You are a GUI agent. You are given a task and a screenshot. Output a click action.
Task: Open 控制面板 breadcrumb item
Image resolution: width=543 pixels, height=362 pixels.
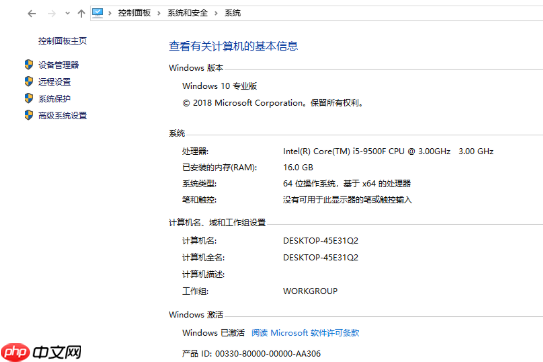click(134, 13)
